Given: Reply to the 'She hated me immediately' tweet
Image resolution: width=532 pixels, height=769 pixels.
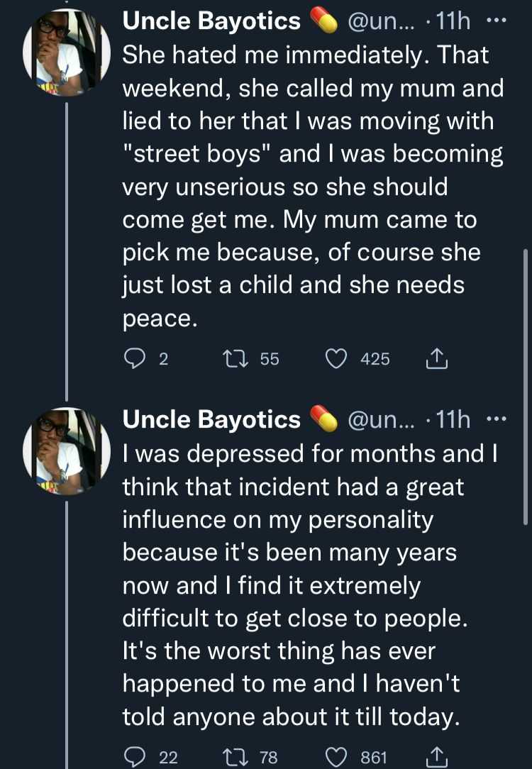Looking at the screenshot, I should click(x=135, y=360).
